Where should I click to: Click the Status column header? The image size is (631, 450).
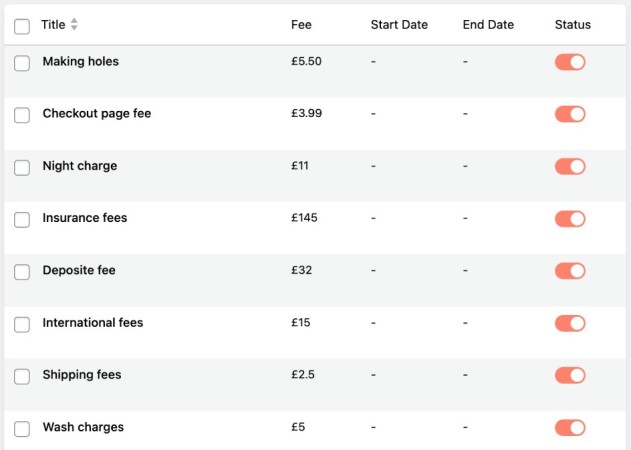click(x=573, y=25)
